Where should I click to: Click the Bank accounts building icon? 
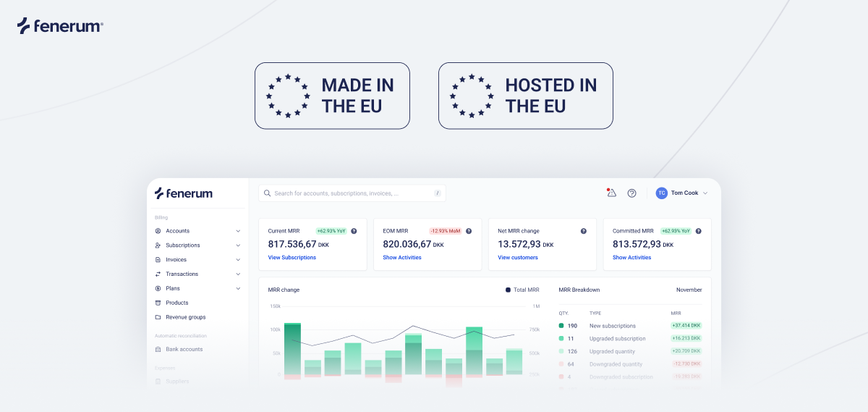(x=158, y=349)
